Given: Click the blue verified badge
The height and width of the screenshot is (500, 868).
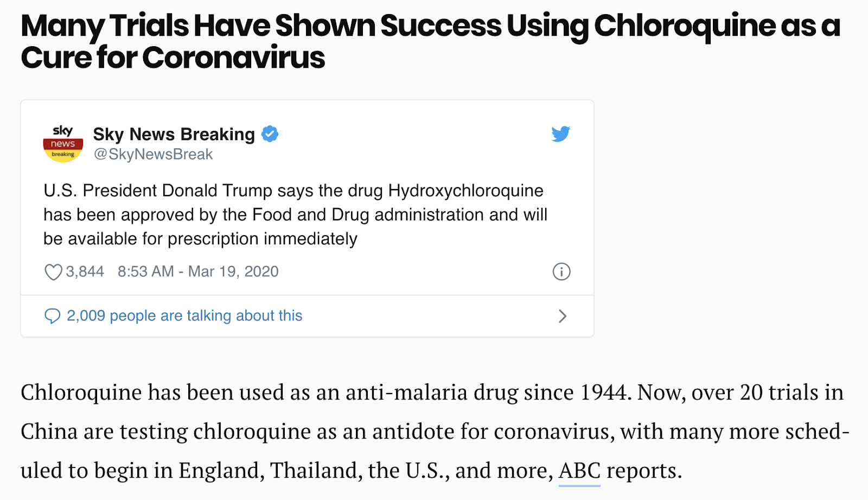Looking at the screenshot, I should click(270, 134).
